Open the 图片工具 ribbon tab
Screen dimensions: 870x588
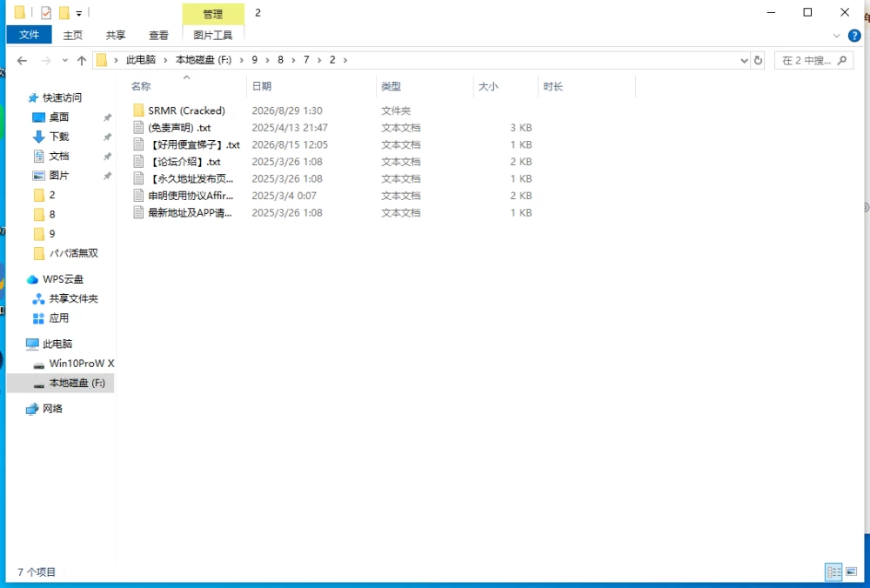pyautogui.click(x=213, y=35)
